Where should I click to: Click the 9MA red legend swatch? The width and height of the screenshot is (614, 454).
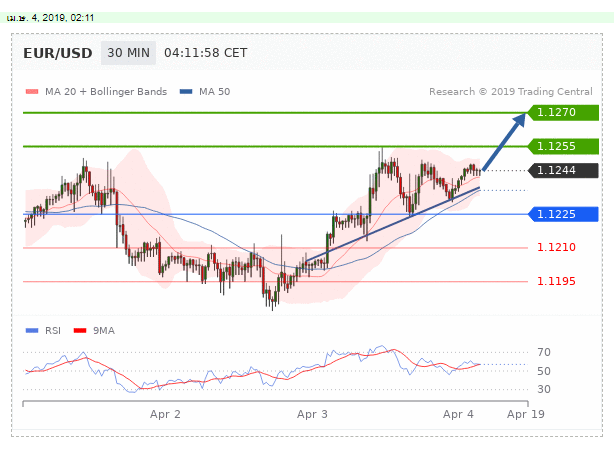click(80, 331)
